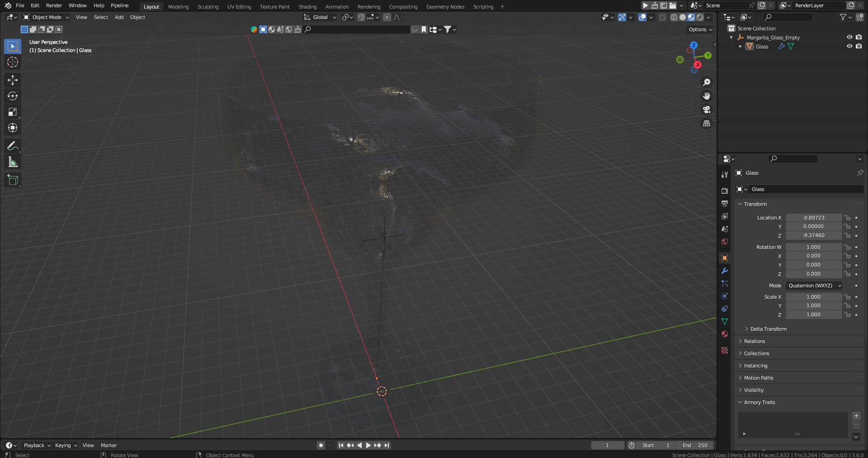Lock the Scale Z value
Viewport: 868px width, 458px height.
(847, 315)
